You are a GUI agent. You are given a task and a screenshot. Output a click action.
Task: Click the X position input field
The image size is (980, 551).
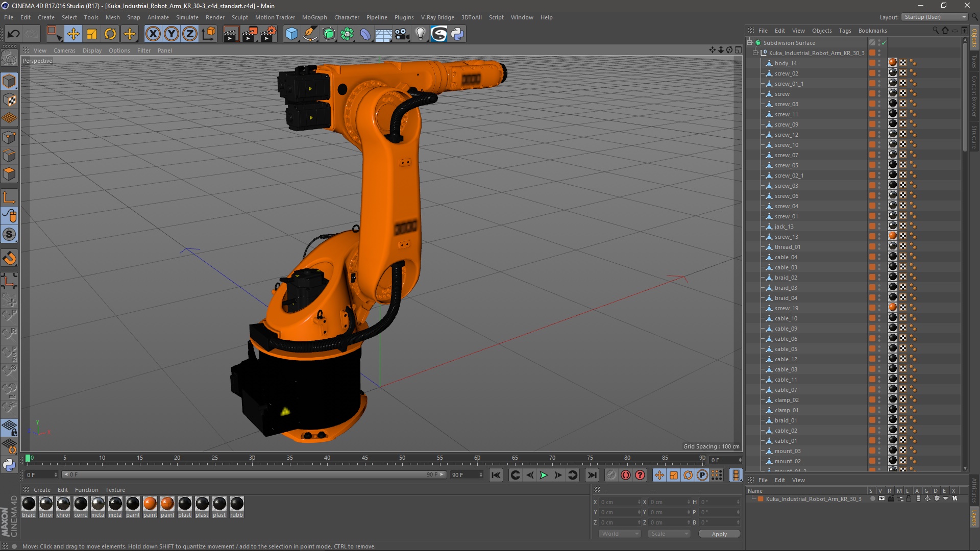point(620,502)
